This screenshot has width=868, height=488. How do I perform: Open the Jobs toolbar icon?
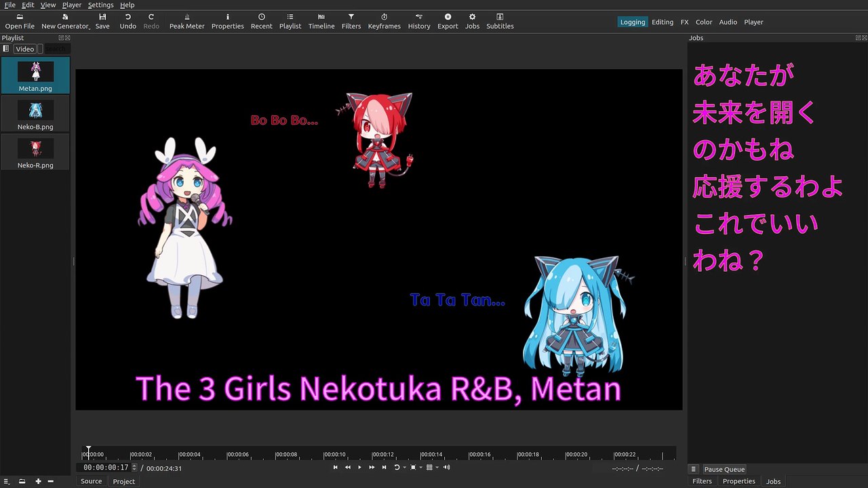[x=473, y=21]
